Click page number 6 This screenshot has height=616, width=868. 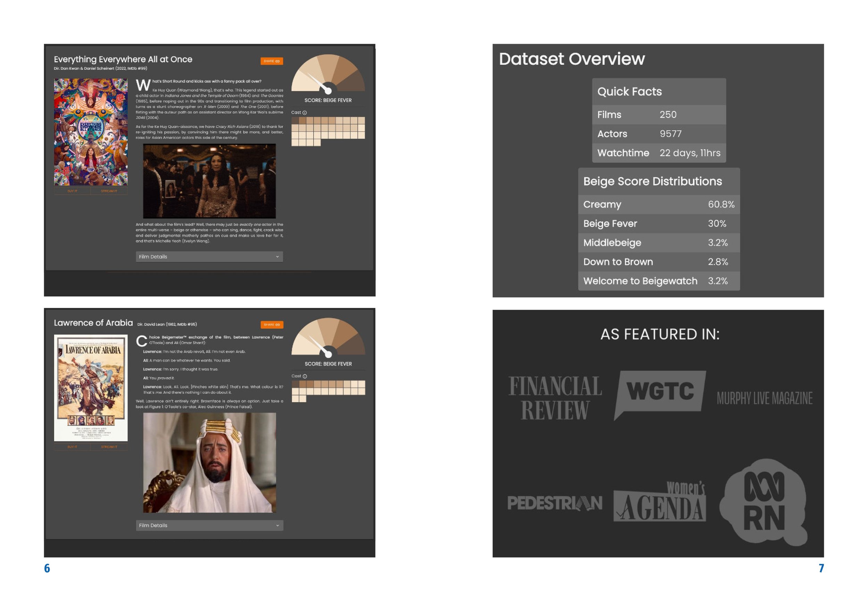tap(47, 568)
